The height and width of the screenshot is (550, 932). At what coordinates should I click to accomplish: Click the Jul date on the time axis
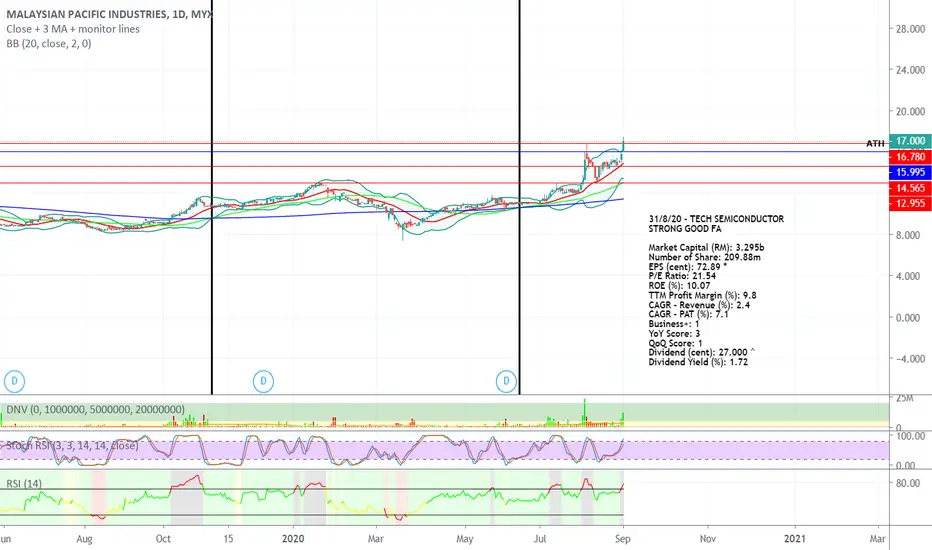pyautogui.click(x=540, y=539)
